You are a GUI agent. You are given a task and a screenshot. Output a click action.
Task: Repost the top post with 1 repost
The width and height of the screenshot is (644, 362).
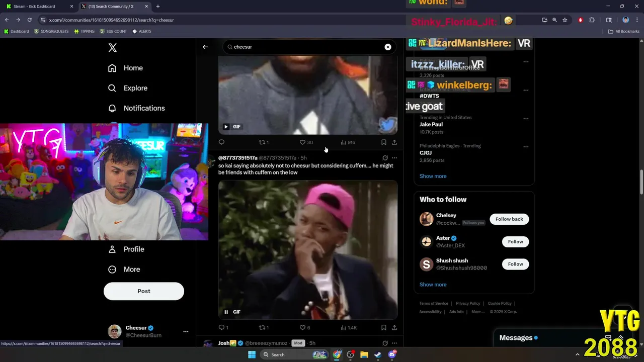pyautogui.click(x=264, y=142)
